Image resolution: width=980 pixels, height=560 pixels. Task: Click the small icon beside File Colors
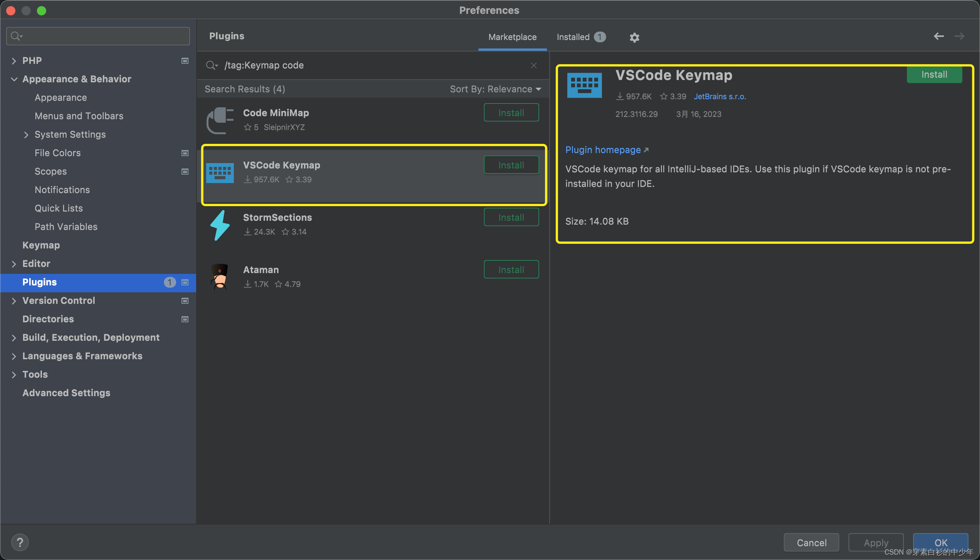[185, 153]
